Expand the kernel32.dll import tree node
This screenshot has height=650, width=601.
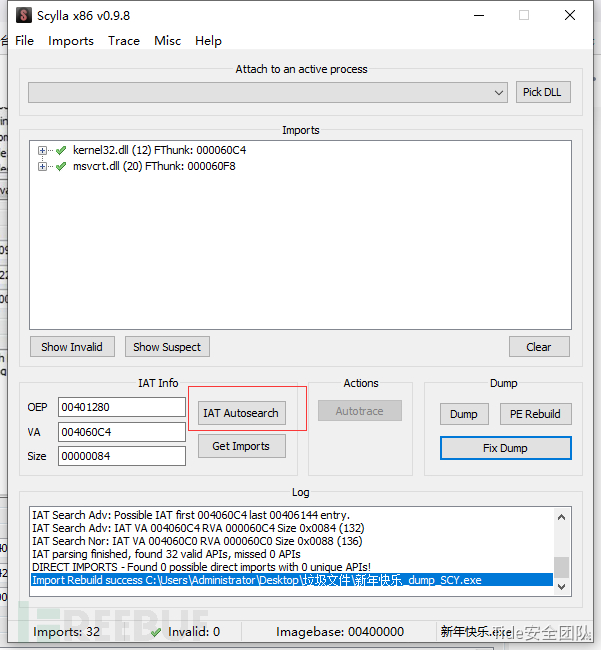pos(43,151)
